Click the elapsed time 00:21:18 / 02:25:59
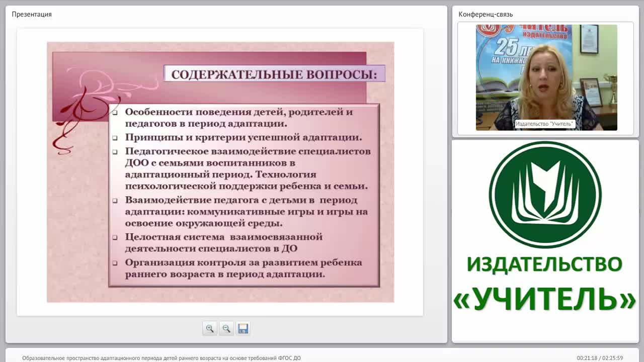 tap(600, 358)
